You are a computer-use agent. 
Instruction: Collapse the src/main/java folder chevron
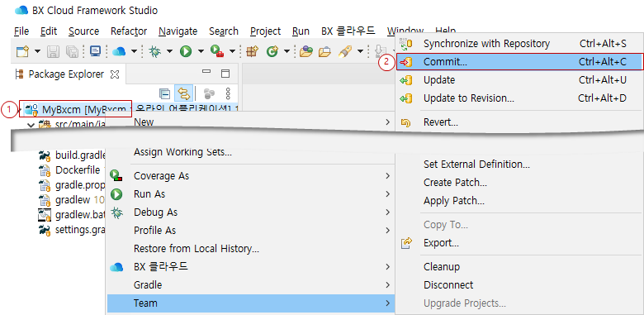[x=30, y=125]
